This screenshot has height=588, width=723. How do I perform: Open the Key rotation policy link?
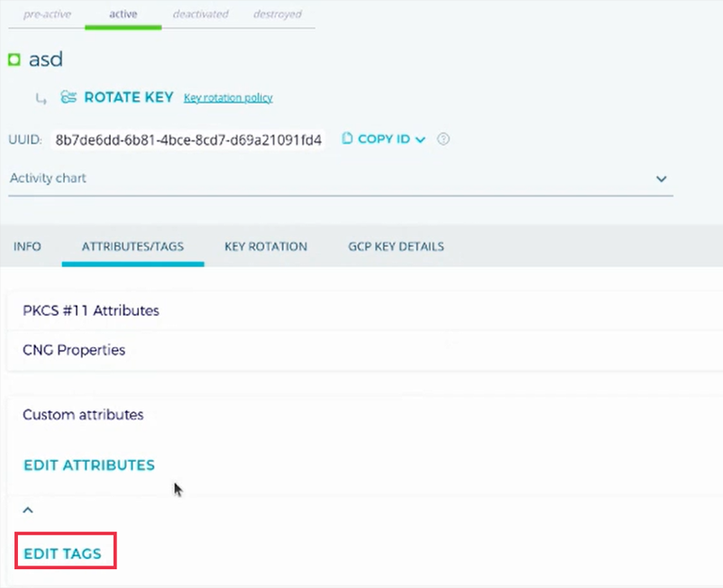[x=227, y=97]
